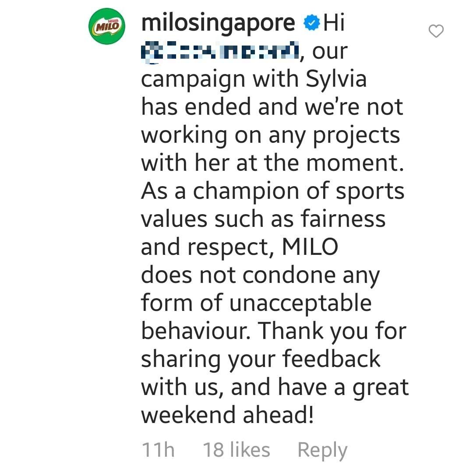Open the Milo profile picture

click(107, 26)
